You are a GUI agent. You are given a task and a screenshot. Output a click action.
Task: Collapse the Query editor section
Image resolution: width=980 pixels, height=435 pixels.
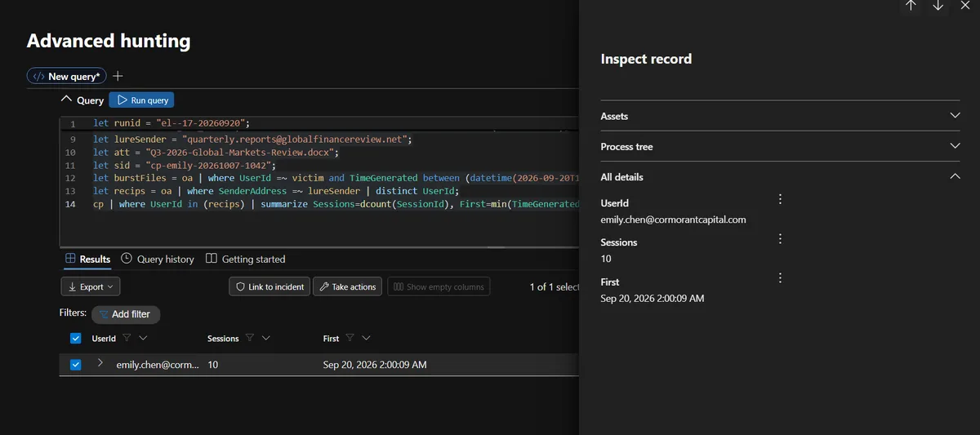67,100
